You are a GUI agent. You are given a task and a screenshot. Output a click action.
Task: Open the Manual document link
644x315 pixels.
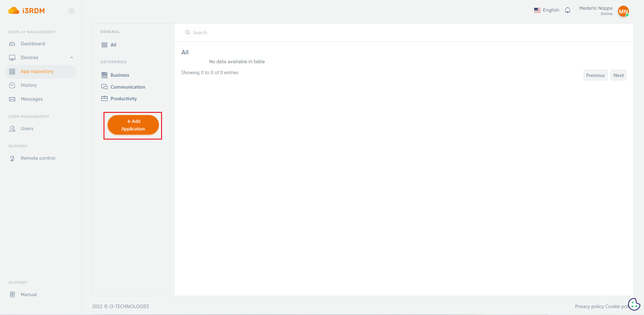pyautogui.click(x=29, y=295)
